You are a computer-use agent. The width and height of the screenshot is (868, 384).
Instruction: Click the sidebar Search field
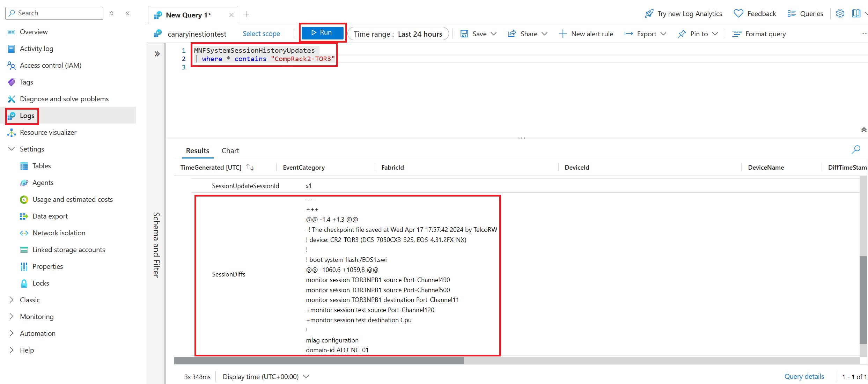(x=54, y=13)
